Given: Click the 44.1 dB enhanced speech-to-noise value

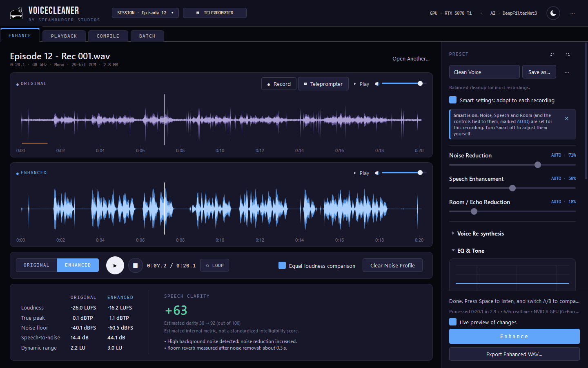Looking at the screenshot, I should click(x=116, y=337).
